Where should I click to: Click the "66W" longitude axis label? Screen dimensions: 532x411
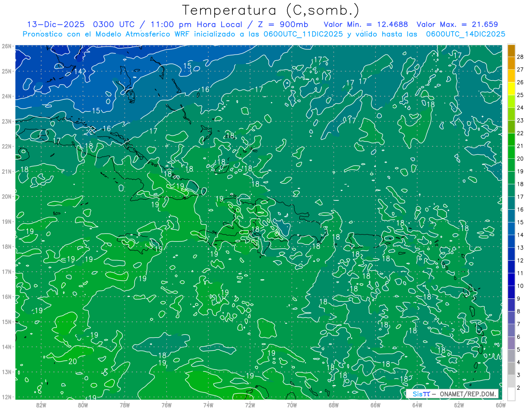[376, 405]
